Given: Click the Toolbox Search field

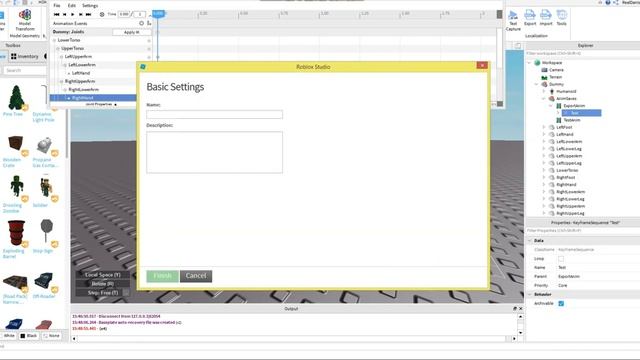Looking at the screenshot, I should (x=25, y=71).
